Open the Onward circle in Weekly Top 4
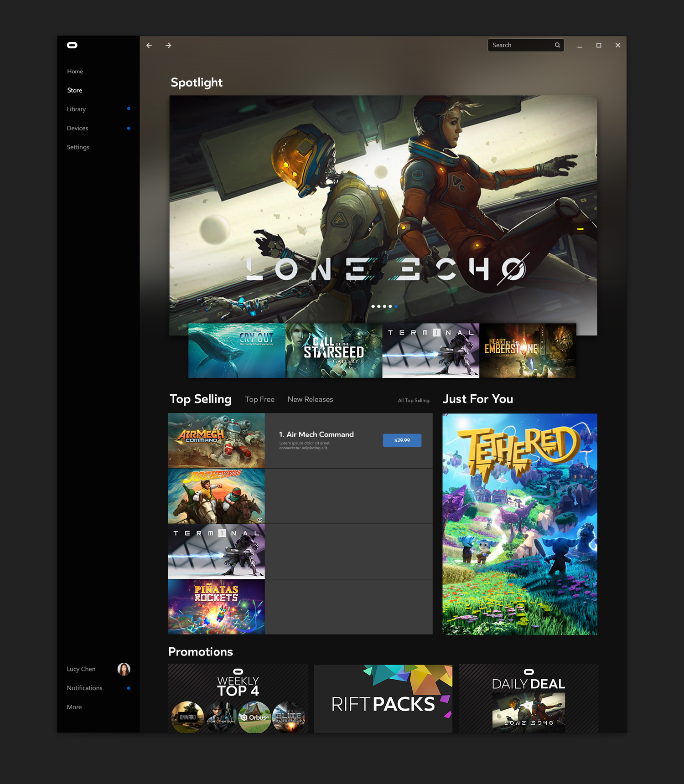 [187, 717]
